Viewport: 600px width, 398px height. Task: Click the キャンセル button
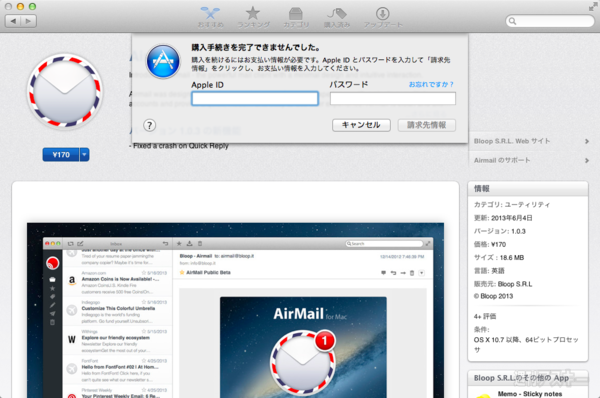(361, 125)
